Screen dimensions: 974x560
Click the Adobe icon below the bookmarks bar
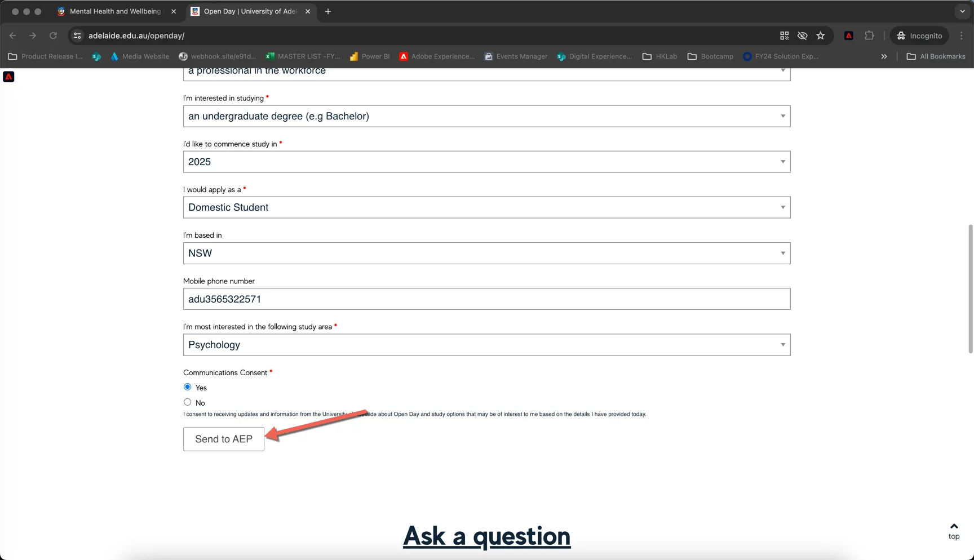(8, 77)
